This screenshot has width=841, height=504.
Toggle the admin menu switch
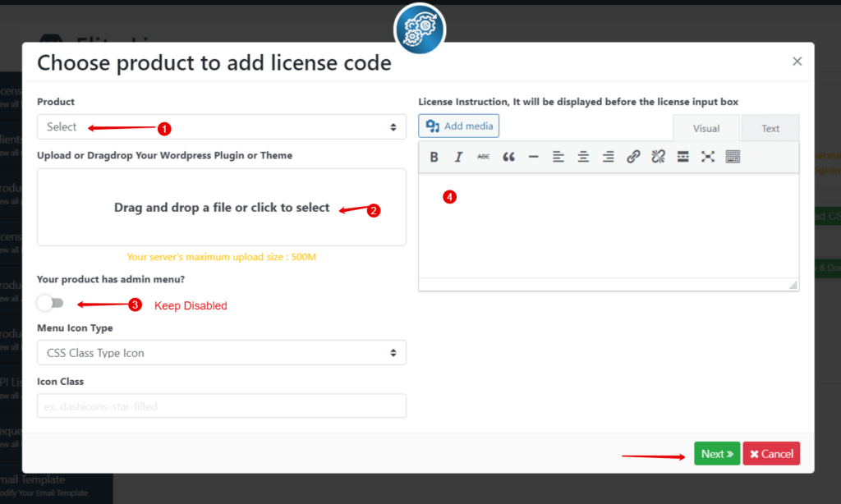pyautogui.click(x=50, y=304)
